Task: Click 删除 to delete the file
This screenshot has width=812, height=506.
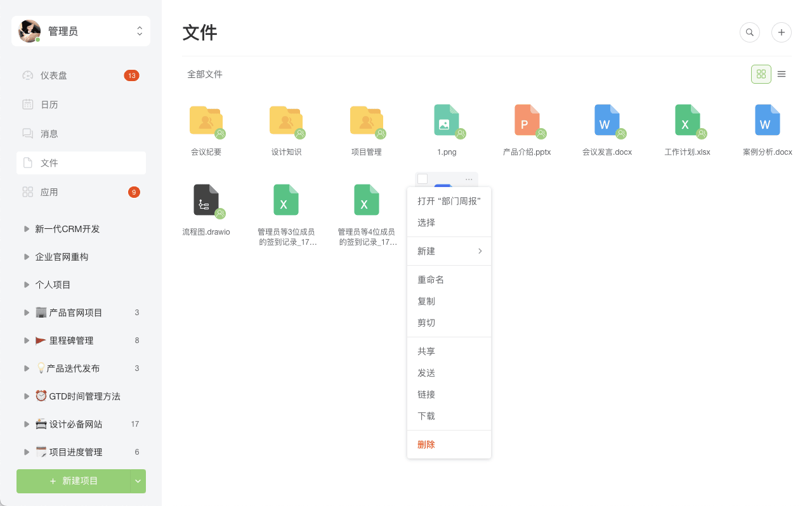Action: point(426,444)
